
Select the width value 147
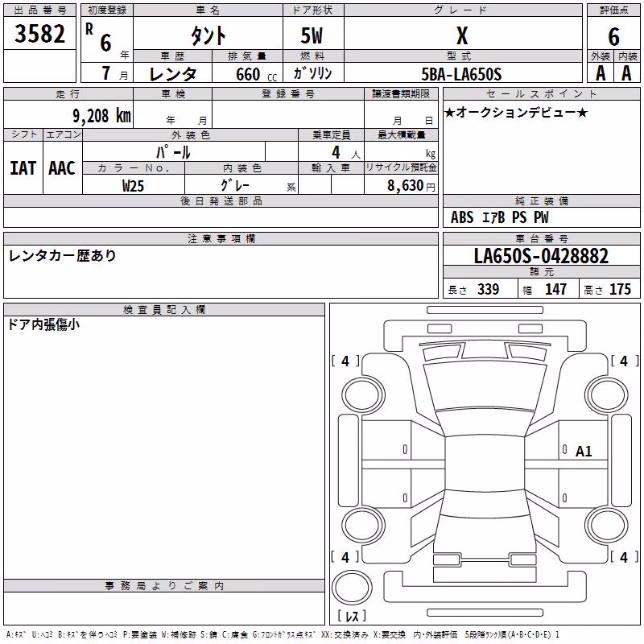[555, 290]
